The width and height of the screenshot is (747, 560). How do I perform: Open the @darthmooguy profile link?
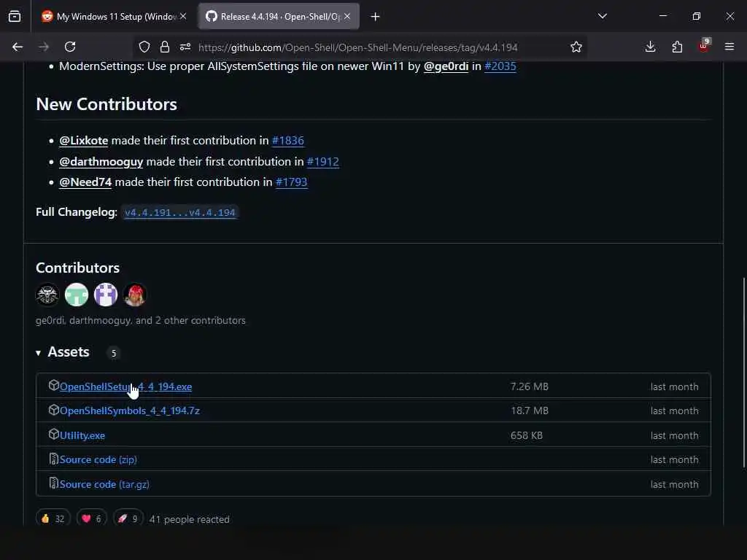click(x=101, y=161)
